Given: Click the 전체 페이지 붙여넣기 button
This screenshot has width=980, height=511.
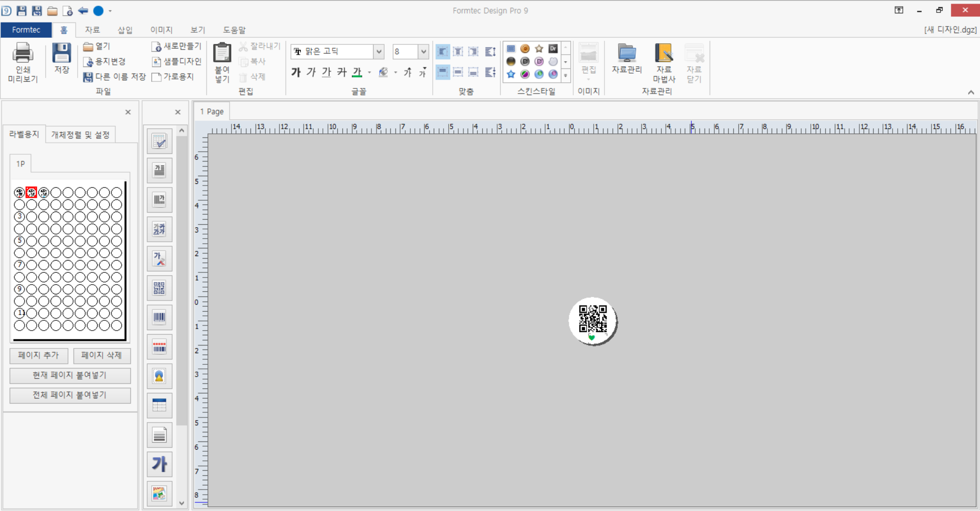Looking at the screenshot, I should tap(70, 395).
